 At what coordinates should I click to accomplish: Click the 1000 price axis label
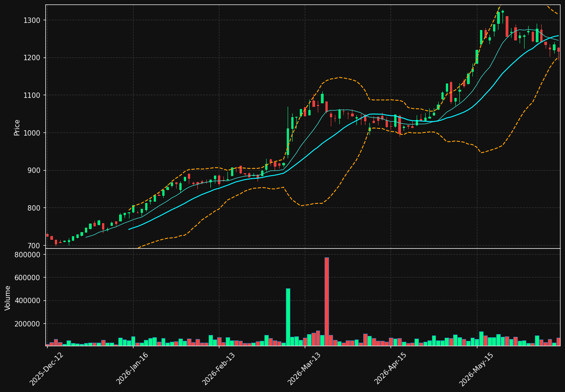[32, 133]
